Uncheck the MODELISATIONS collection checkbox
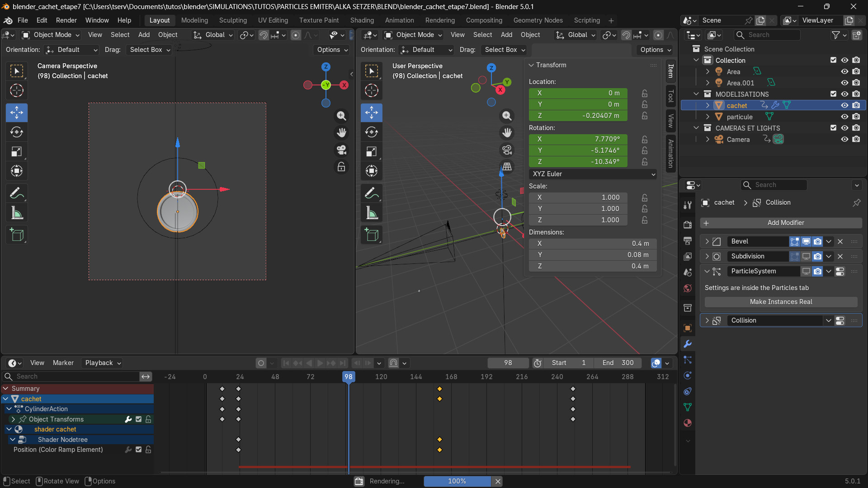 (x=833, y=94)
